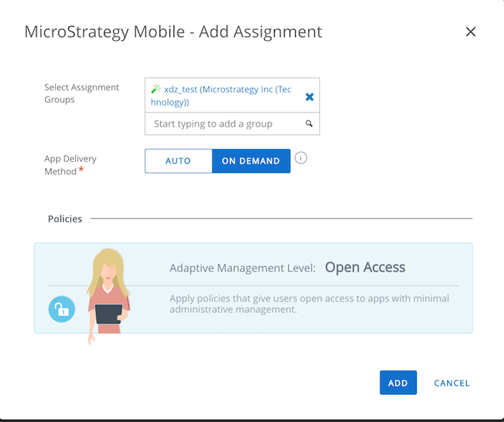504x422 pixels.
Task: Click the Select Assignment Groups label
Action: tap(82, 94)
